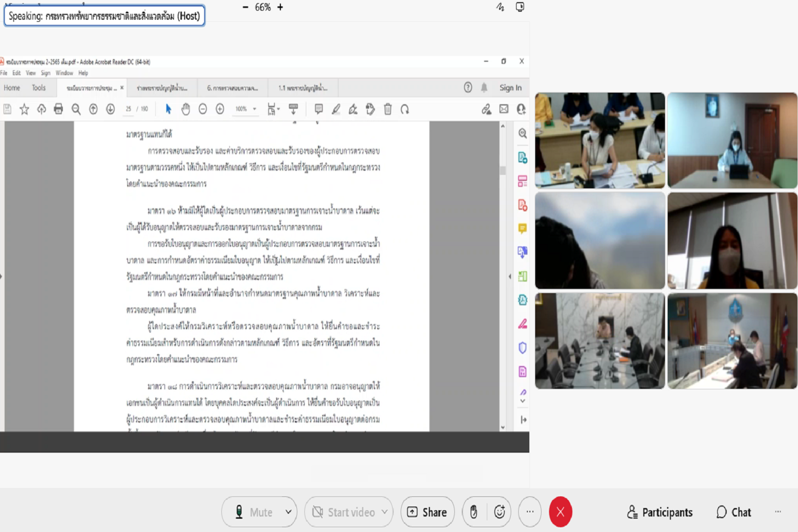Zoom in the shared screen with plus
Screen dimensions: 798x532
click(280, 7)
